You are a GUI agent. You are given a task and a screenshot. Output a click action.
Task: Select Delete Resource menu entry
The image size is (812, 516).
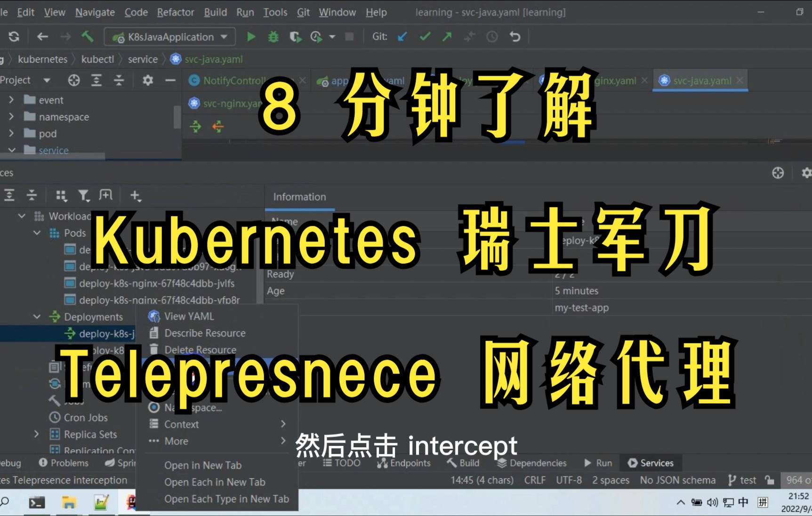[217, 349]
